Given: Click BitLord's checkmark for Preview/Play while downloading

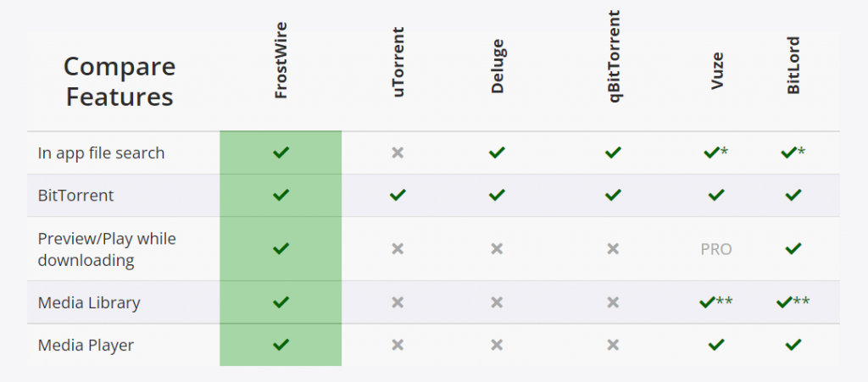Looking at the screenshot, I should (x=793, y=249).
